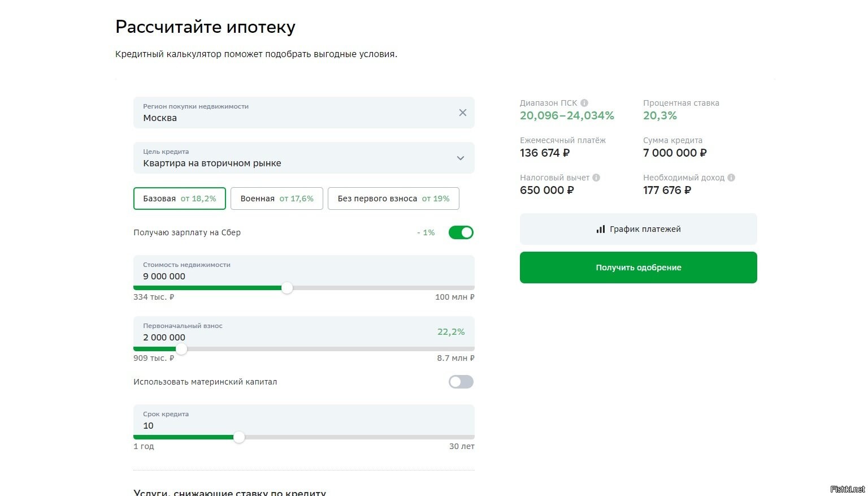Click the Стоимость недвижимости slider handle

[287, 288]
